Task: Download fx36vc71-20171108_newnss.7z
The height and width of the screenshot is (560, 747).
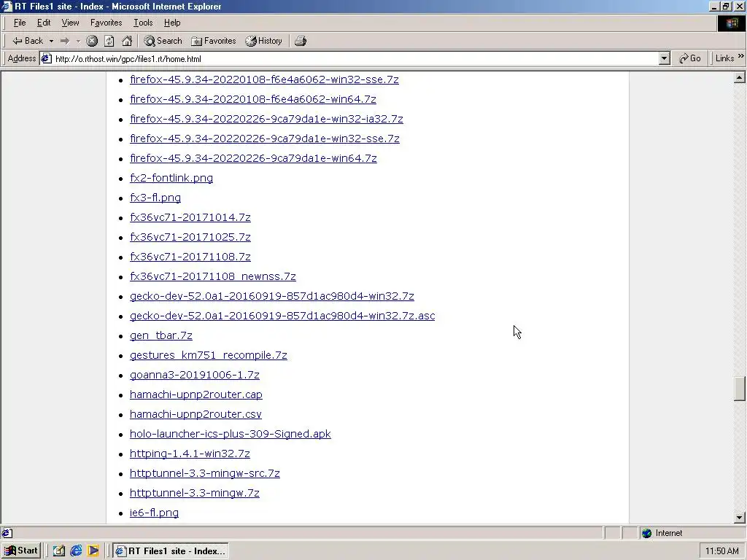Action: pyautogui.click(x=213, y=276)
